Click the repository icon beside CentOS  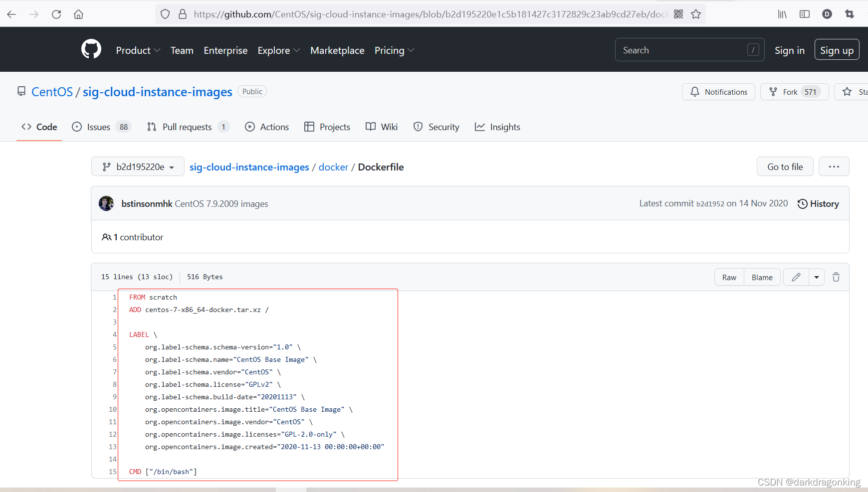21,92
